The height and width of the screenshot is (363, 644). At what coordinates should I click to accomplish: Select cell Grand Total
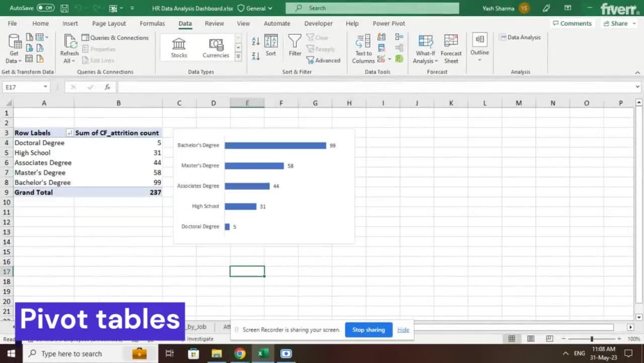click(44, 192)
